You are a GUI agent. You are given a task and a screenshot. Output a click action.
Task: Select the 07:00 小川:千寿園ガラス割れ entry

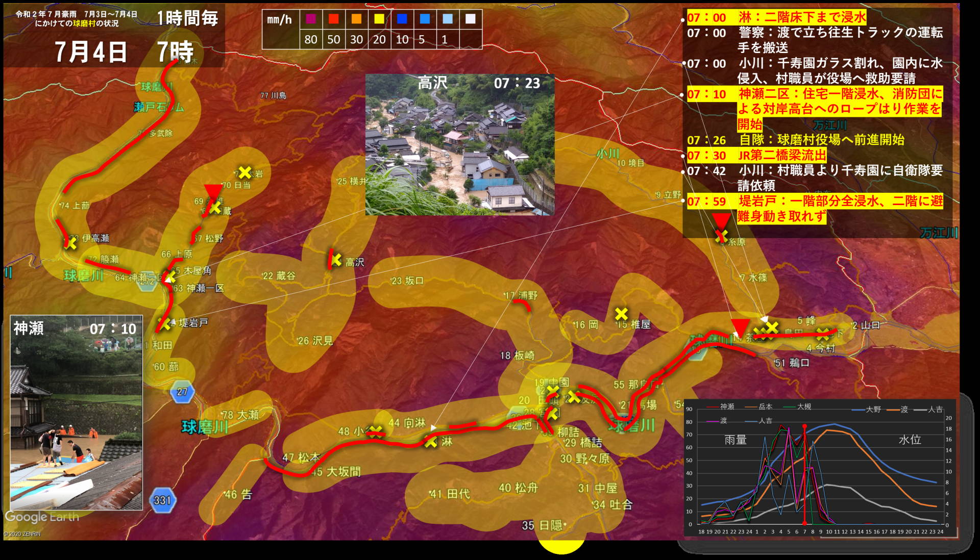[815, 71]
